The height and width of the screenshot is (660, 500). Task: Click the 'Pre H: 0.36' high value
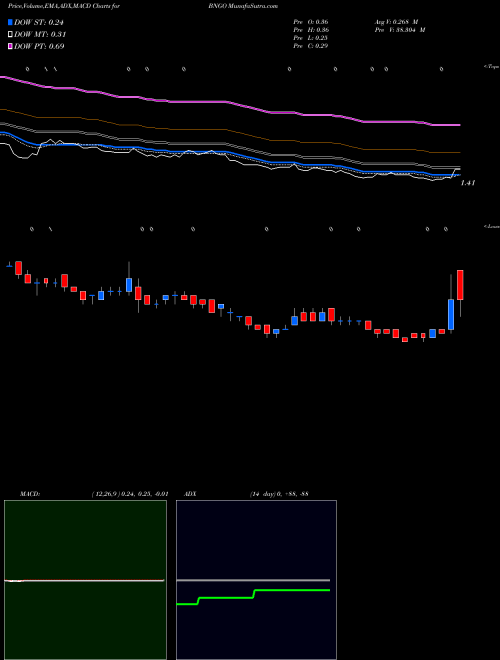(311, 30)
